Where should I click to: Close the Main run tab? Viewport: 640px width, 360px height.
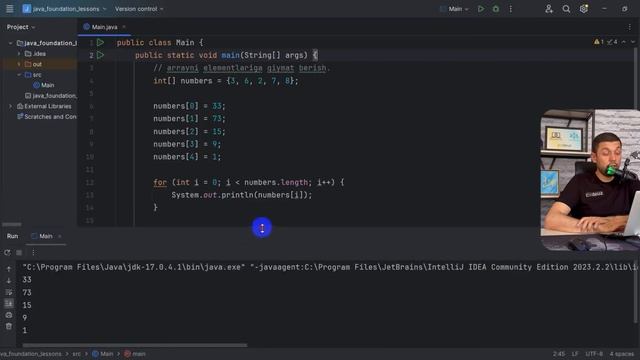pos(60,236)
